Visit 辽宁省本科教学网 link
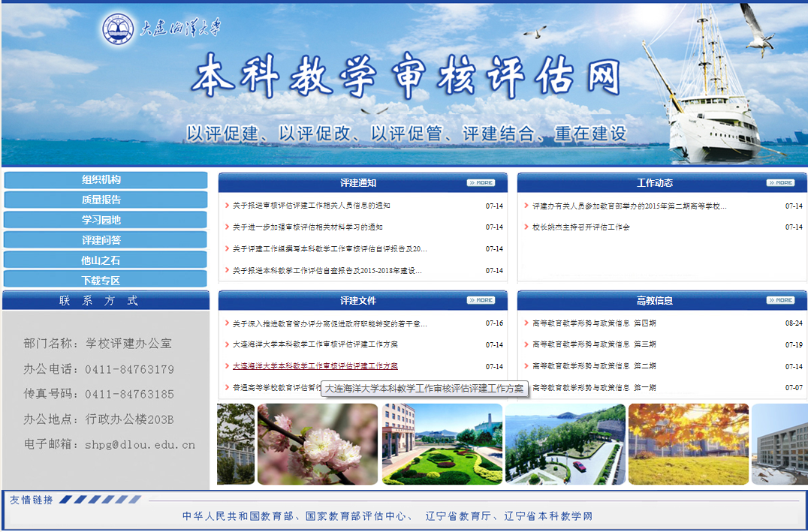808x532 pixels. (x=548, y=516)
